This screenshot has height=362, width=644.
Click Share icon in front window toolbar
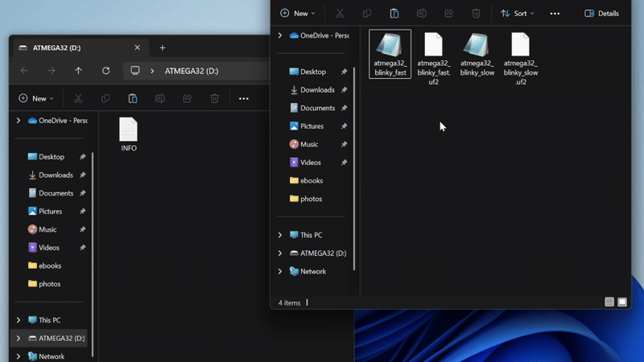tap(448, 14)
